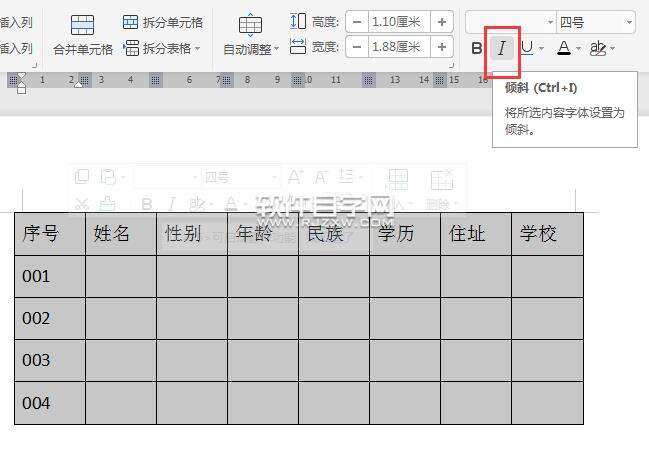Select the 序号 header cell
This screenshot has width=649, height=466.
pos(50,234)
